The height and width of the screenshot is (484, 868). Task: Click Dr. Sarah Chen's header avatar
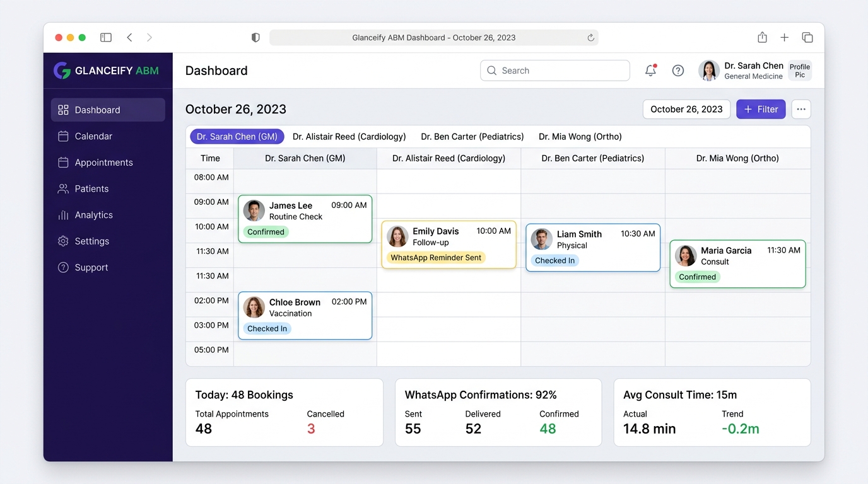pyautogui.click(x=709, y=71)
